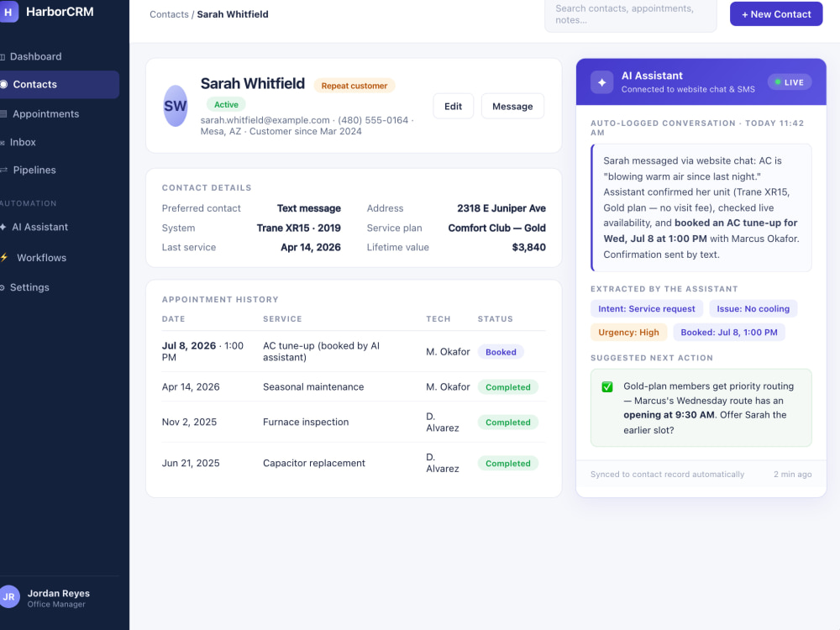This screenshot has height=630, width=840.
Task: Click the Workflows lightning bolt icon
Action: click(4, 258)
